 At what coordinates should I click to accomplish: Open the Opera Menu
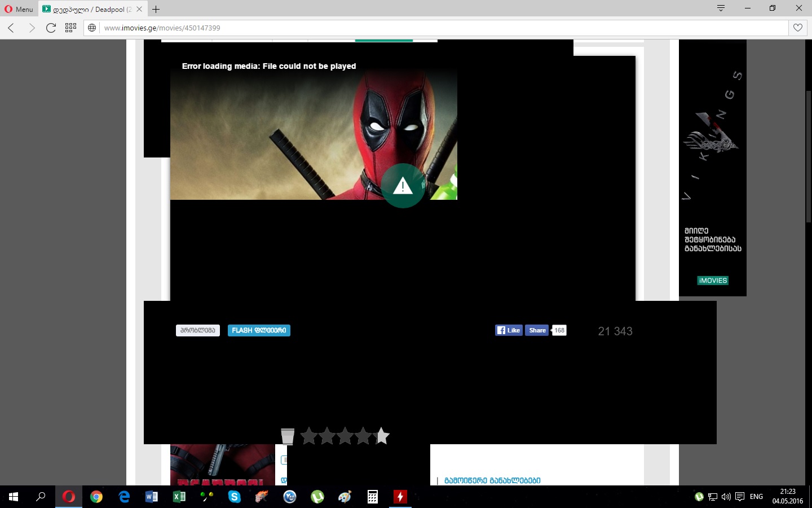coord(19,9)
